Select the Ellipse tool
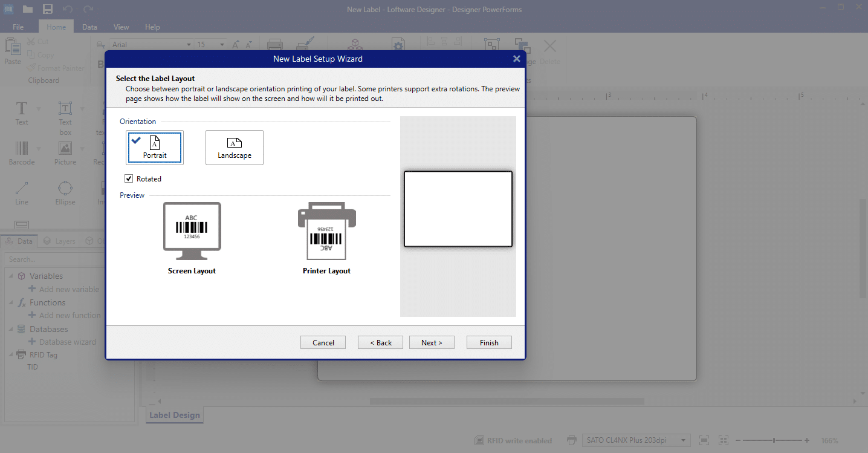 pyautogui.click(x=65, y=192)
